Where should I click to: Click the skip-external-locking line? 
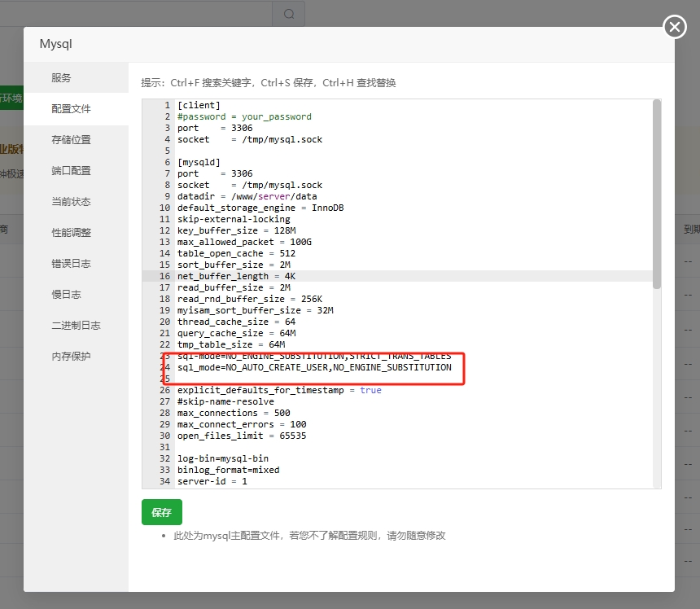click(x=234, y=219)
